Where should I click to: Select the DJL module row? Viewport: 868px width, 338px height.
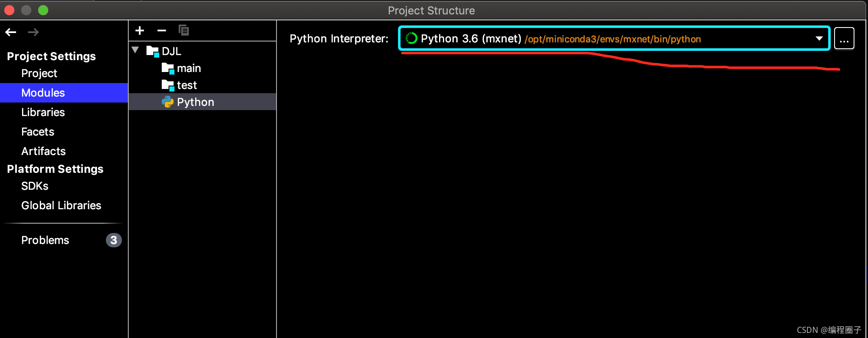pyautogui.click(x=202, y=51)
